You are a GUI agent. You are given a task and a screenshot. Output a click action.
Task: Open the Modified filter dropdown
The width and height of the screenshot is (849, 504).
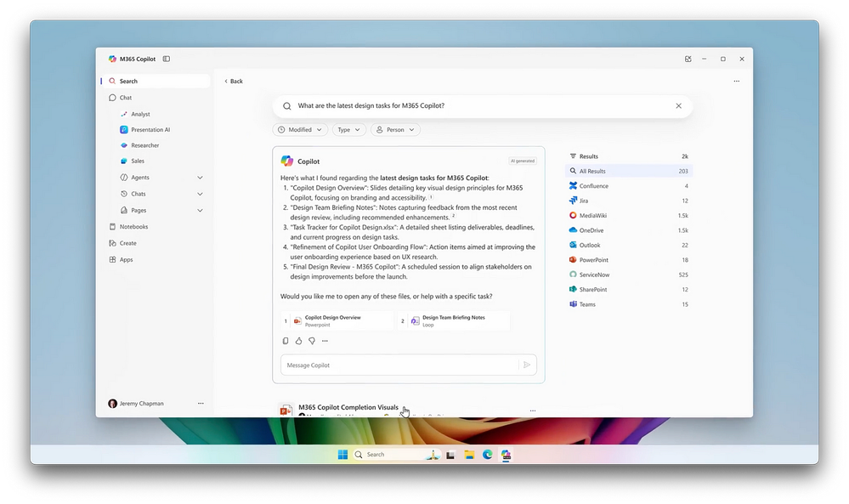300,130
